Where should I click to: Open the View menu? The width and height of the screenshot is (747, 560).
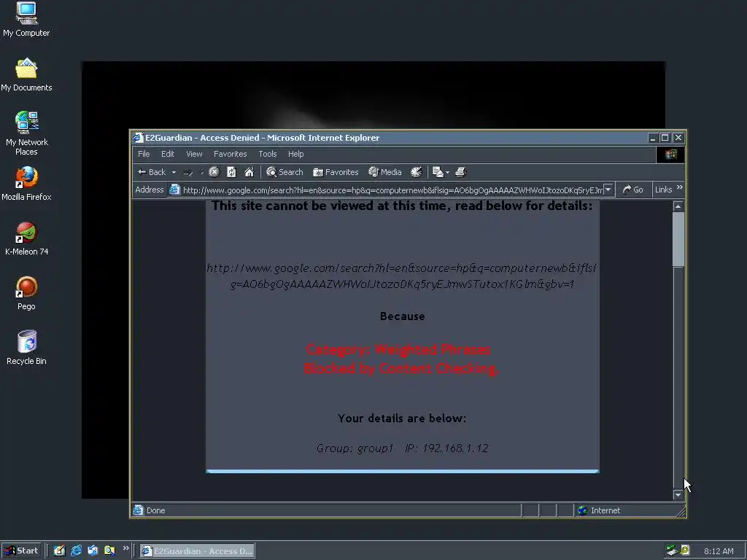click(194, 154)
